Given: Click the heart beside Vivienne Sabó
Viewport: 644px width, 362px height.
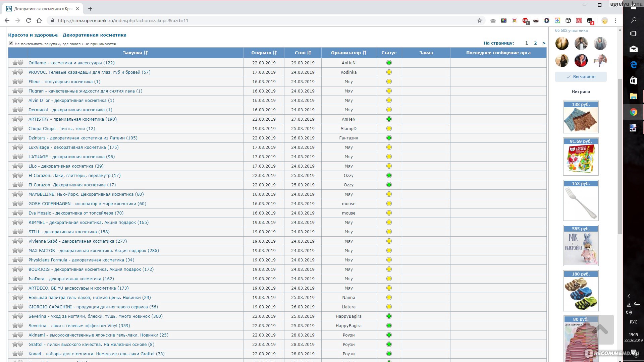Looking at the screenshot, I should click(x=20, y=241).
